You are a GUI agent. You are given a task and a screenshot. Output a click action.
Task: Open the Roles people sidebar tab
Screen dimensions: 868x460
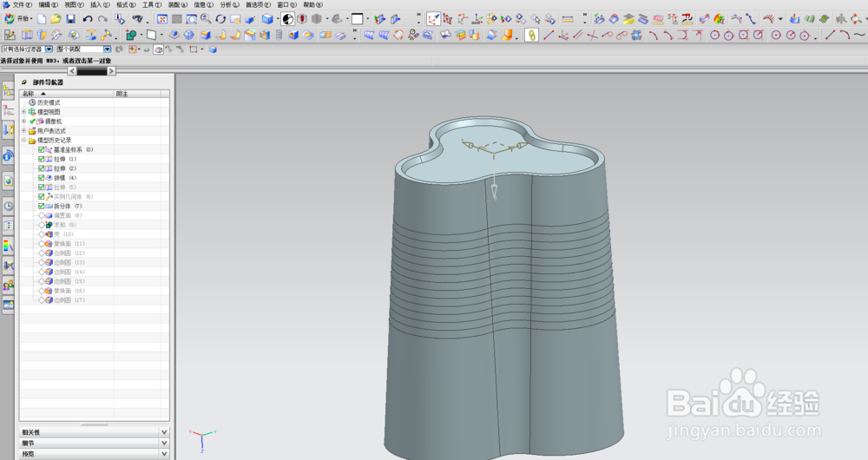[x=9, y=286]
